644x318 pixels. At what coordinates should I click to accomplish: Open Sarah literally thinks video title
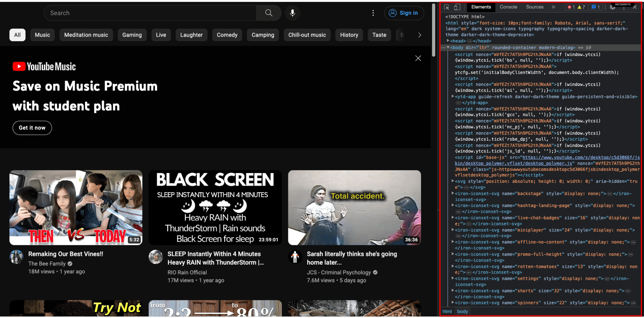[352, 258]
